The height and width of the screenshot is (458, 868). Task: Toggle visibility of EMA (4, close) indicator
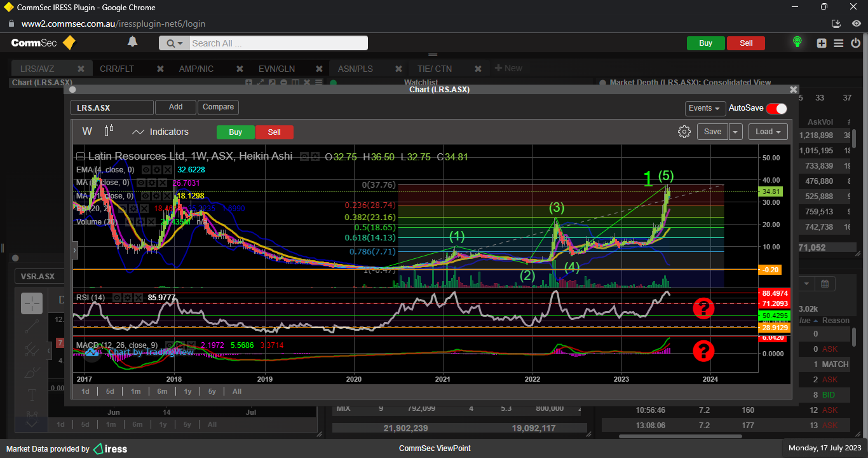146,170
